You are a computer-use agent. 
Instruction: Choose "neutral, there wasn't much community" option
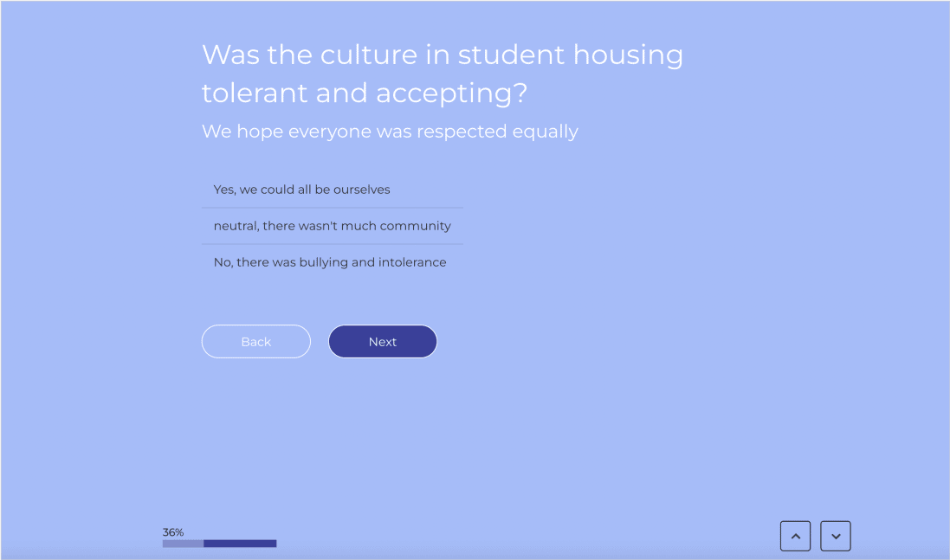(333, 226)
